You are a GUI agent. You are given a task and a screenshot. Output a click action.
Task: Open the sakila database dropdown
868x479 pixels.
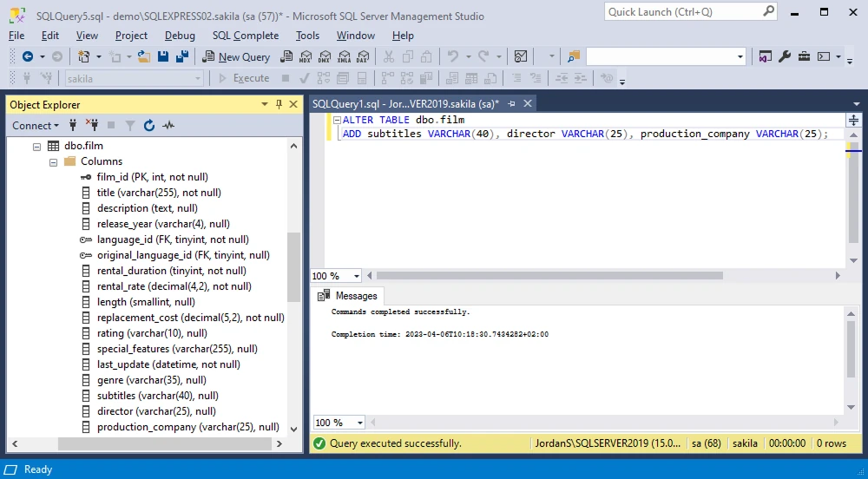[198, 79]
